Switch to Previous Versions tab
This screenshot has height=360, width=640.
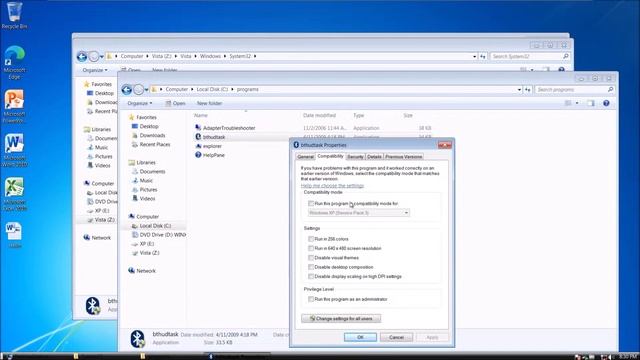(404, 157)
